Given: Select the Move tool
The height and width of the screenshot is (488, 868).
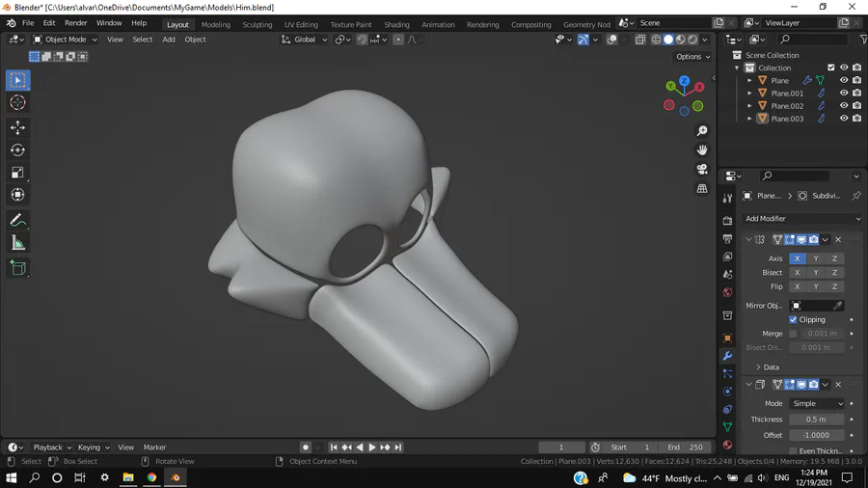Looking at the screenshot, I should click(17, 127).
